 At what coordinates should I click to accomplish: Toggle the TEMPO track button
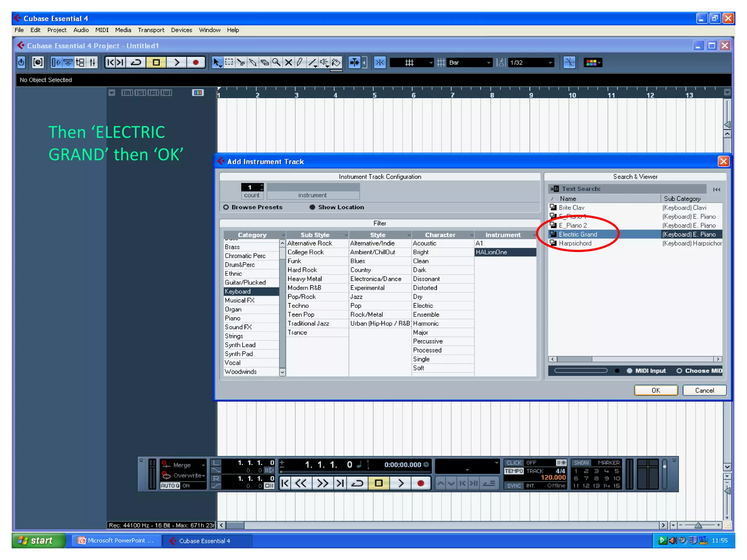pos(514,471)
